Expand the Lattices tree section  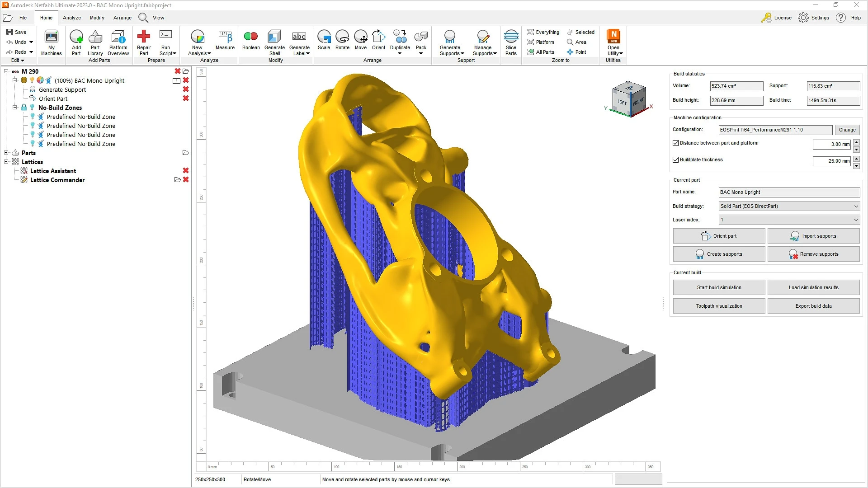pos(7,161)
